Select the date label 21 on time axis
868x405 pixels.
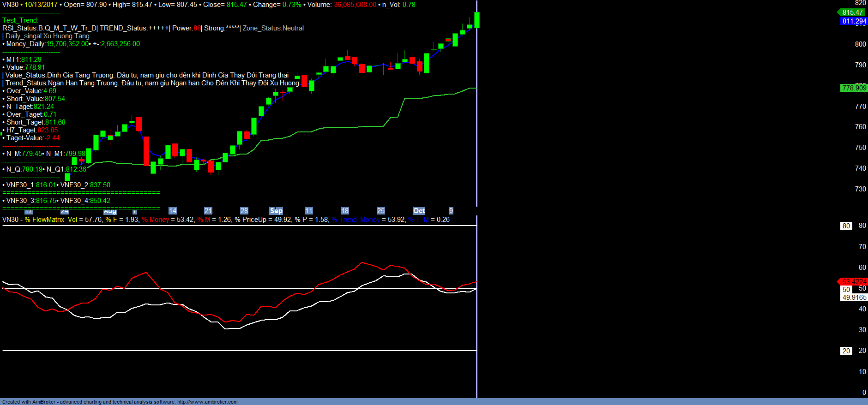(x=208, y=211)
